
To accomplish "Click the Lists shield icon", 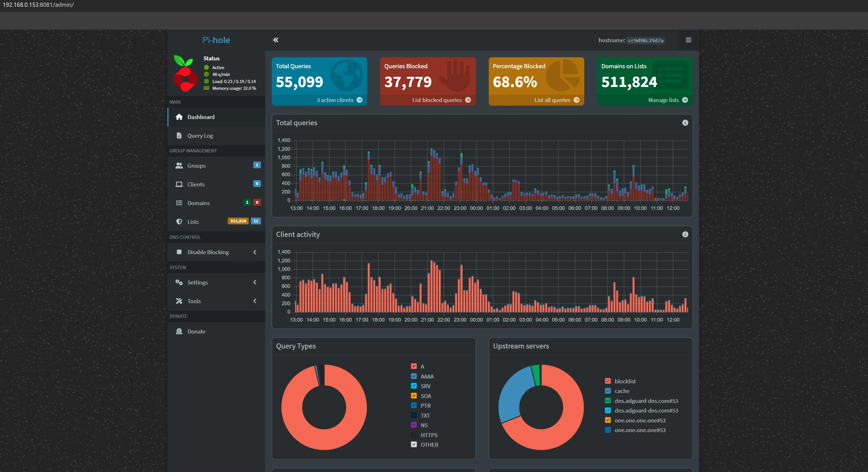I will (x=179, y=222).
